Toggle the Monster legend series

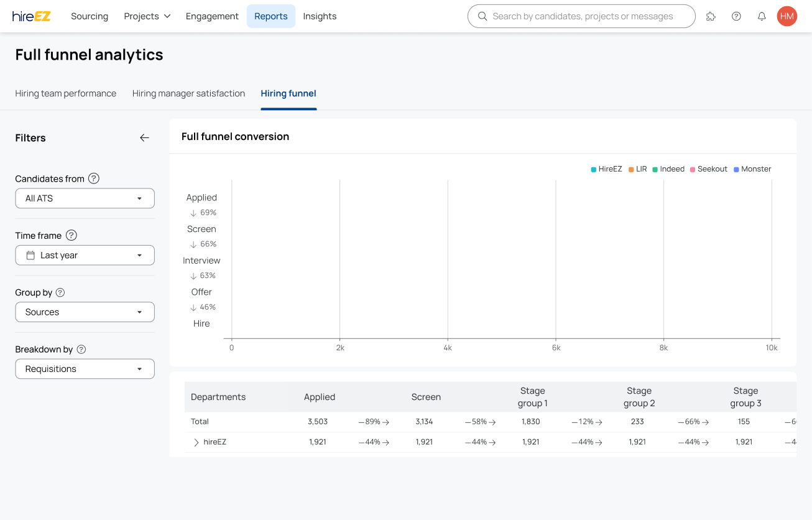click(752, 169)
